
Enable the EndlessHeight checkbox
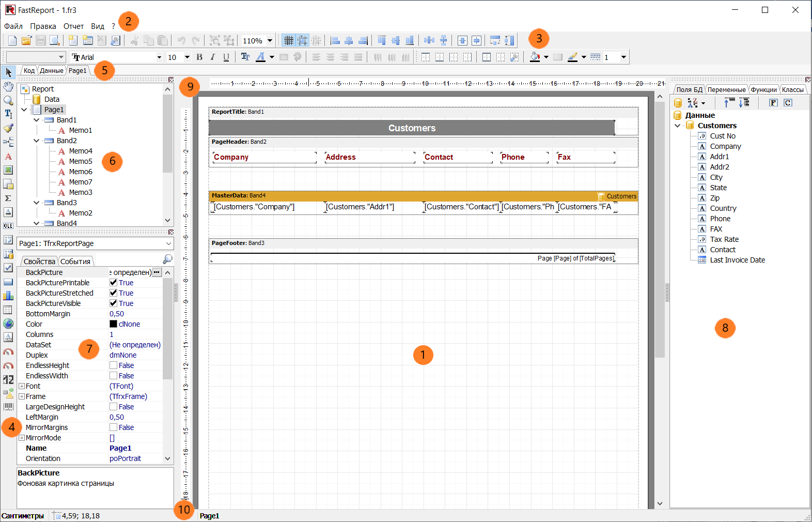[113, 365]
